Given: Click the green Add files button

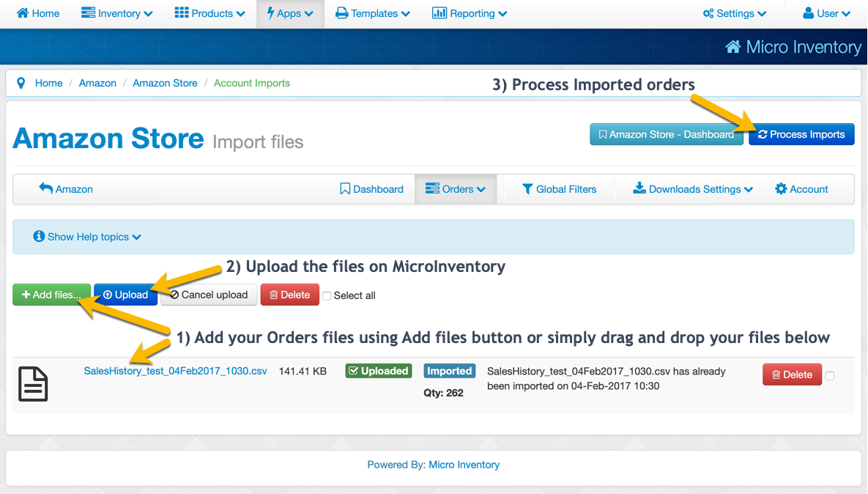Looking at the screenshot, I should (51, 295).
